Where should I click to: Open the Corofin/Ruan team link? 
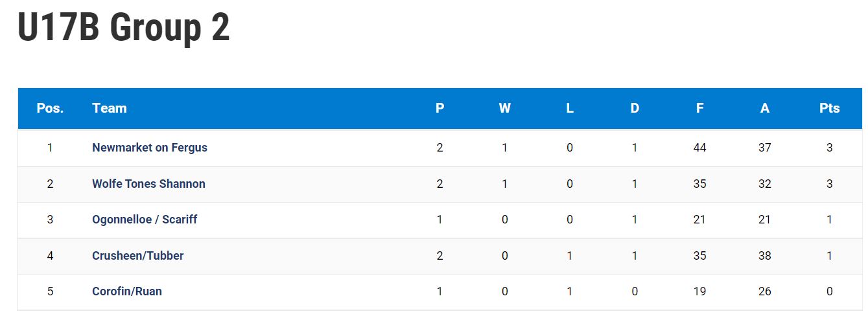(127, 291)
